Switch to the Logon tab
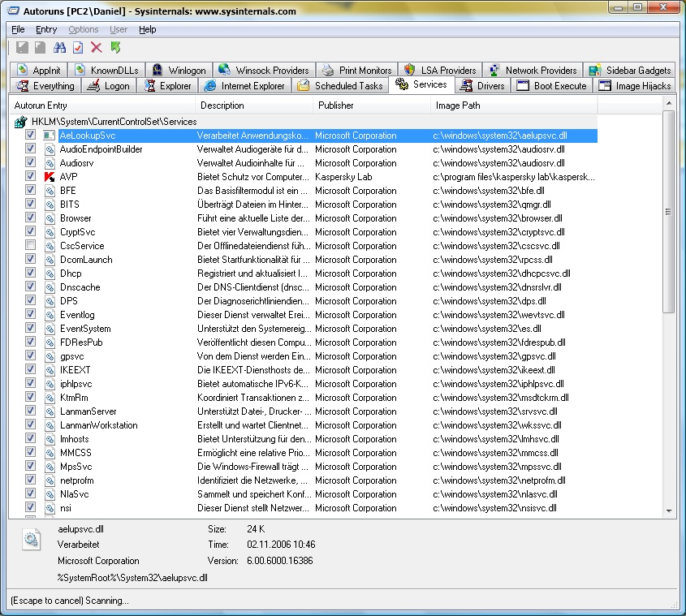 pos(109,86)
